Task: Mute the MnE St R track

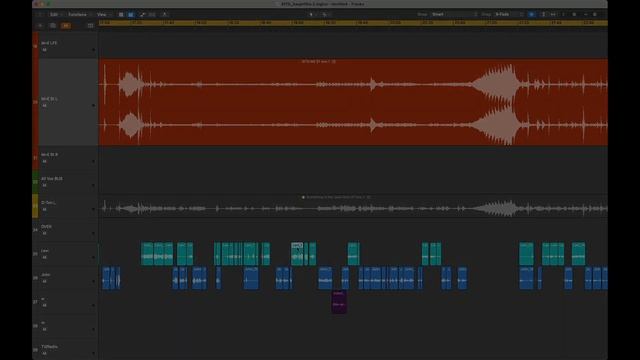Action: 44,162
